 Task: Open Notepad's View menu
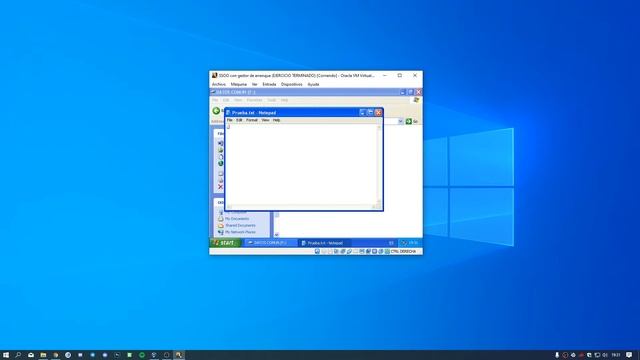(x=265, y=120)
